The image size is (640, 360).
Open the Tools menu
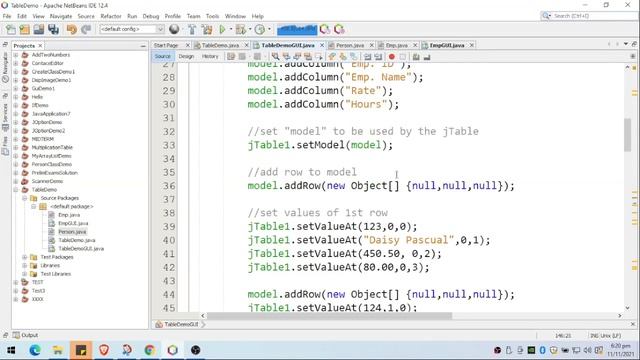point(212,16)
